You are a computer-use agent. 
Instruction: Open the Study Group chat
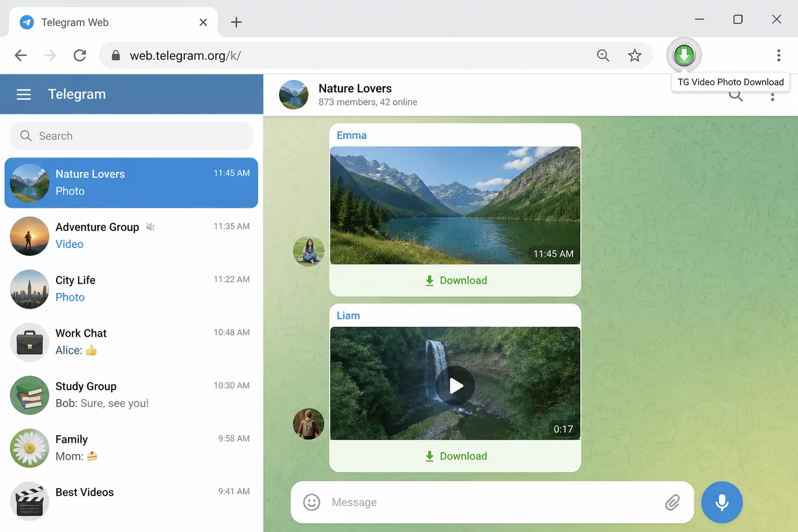pyautogui.click(x=131, y=395)
